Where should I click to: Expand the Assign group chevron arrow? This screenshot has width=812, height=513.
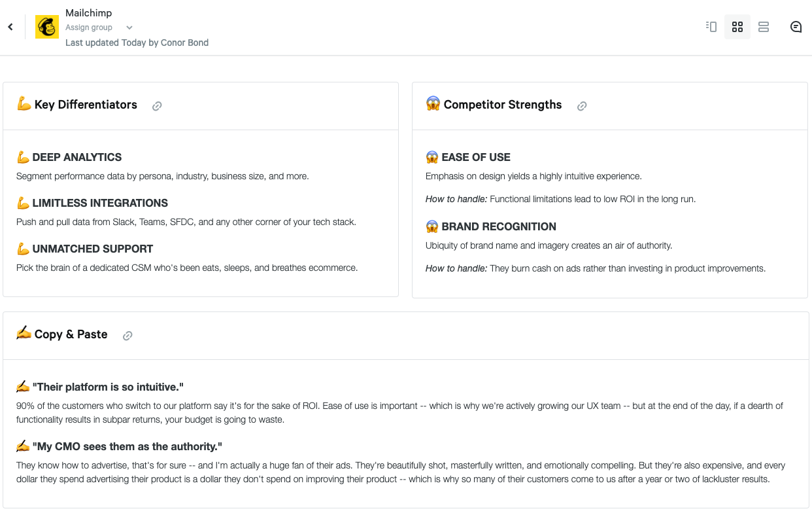129,27
